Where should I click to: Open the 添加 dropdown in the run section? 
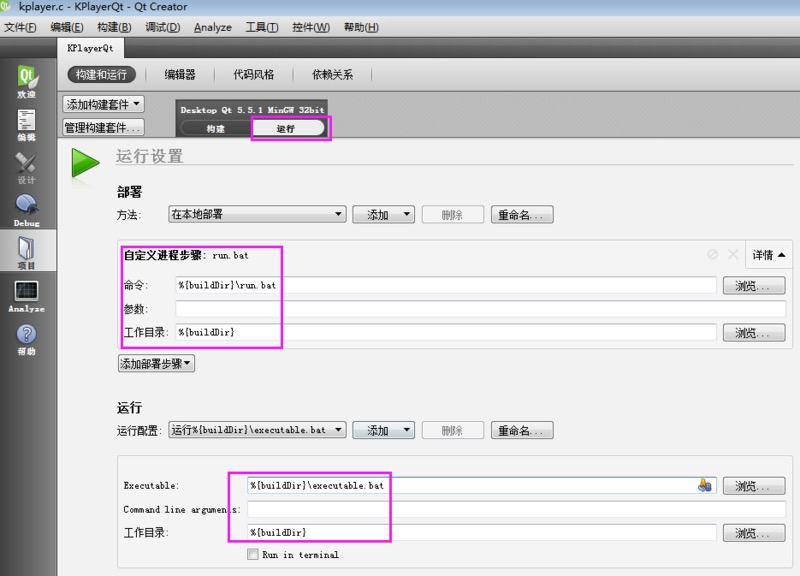pyautogui.click(x=384, y=431)
